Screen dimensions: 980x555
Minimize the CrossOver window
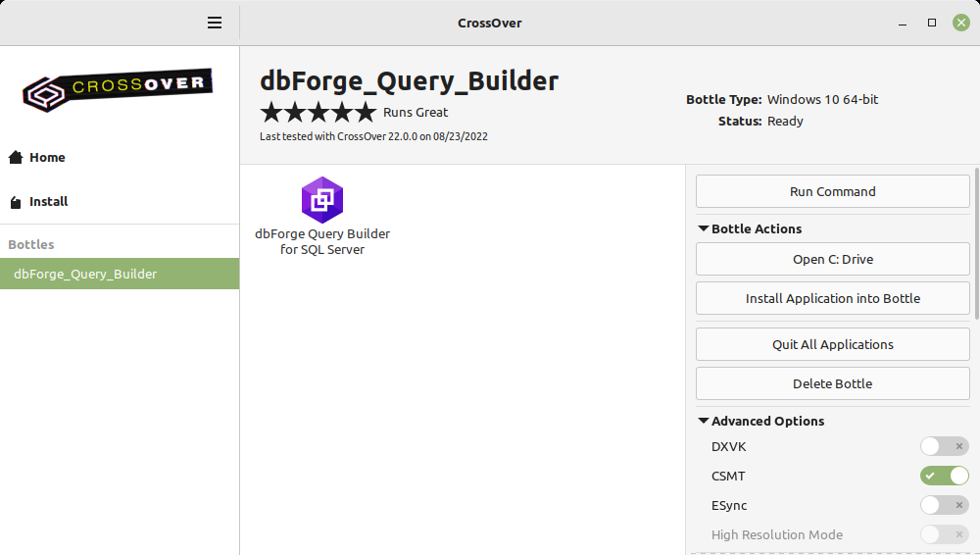tap(903, 24)
